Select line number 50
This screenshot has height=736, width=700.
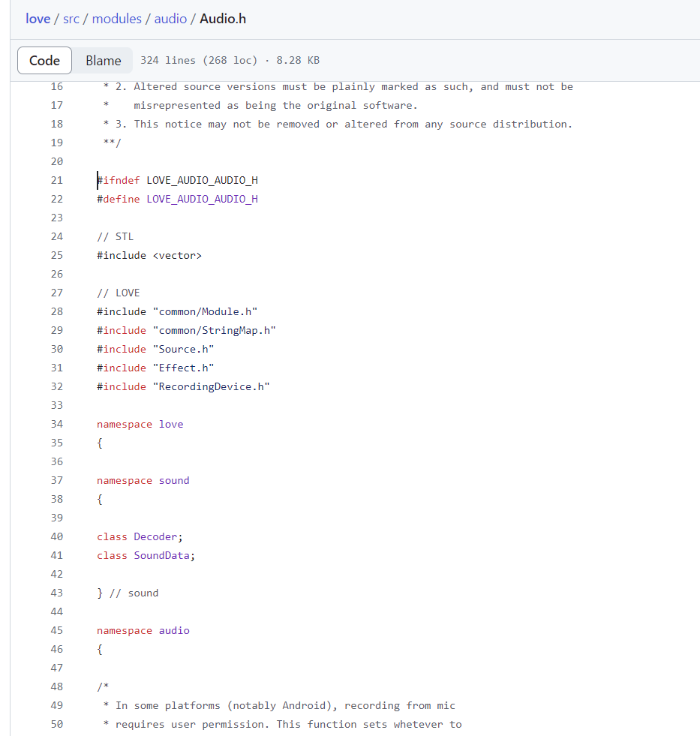[57, 725]
